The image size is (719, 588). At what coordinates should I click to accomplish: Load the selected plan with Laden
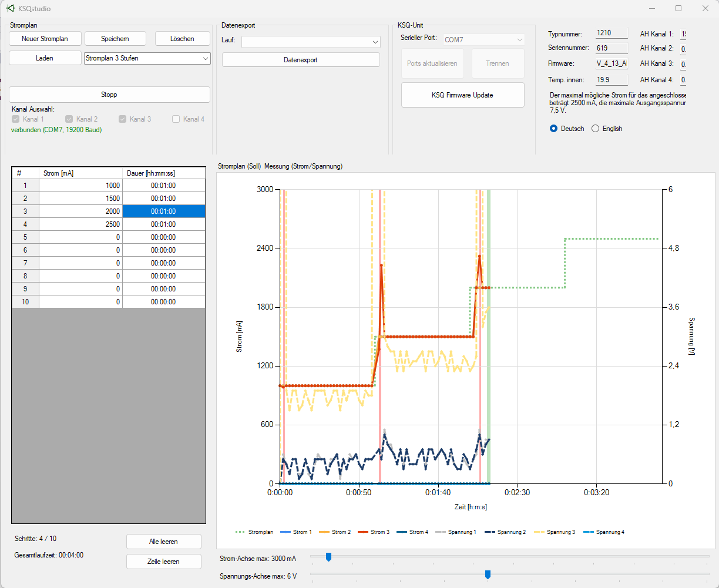tap(45, 58)
